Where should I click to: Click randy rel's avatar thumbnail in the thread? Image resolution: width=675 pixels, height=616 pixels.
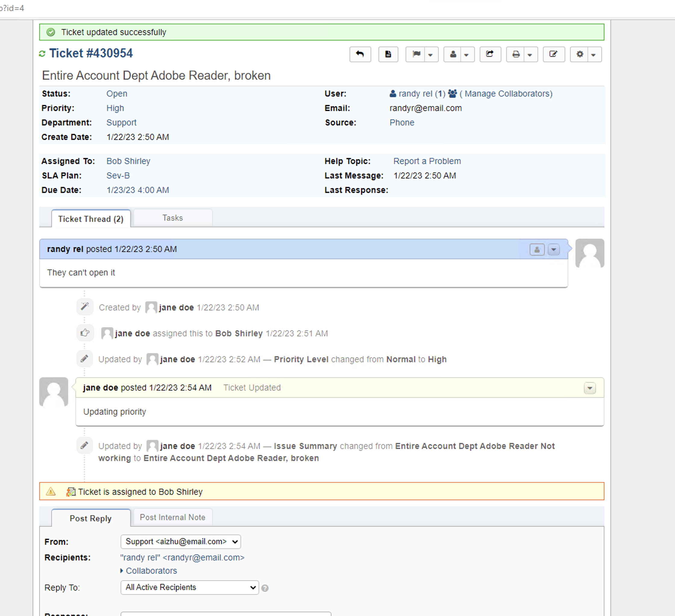click(590, 253)
